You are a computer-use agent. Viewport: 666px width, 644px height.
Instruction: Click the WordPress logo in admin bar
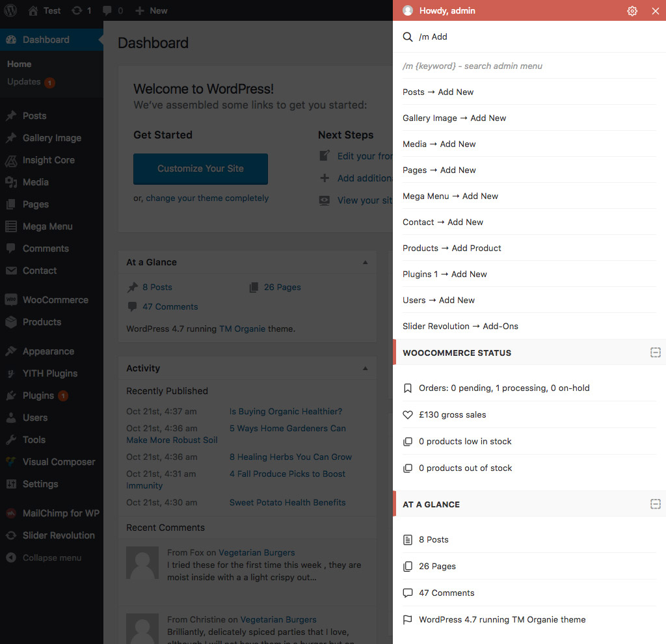coord(10,10)
